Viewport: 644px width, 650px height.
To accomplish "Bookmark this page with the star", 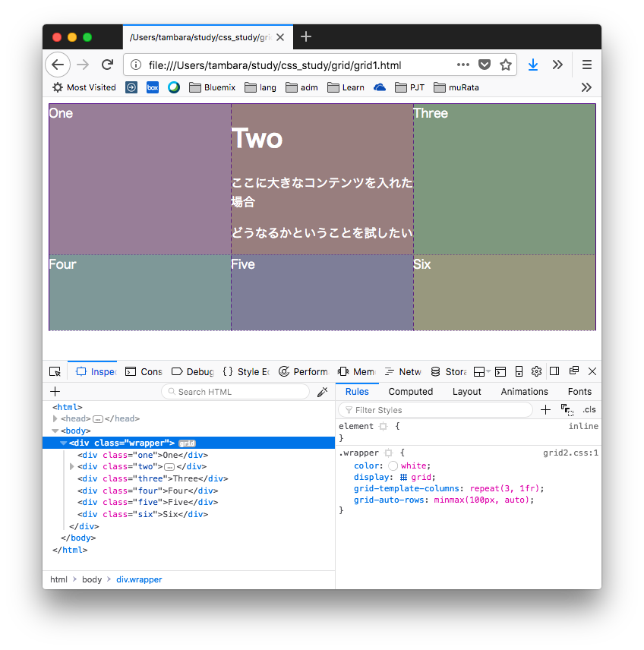I will point(506,65).
